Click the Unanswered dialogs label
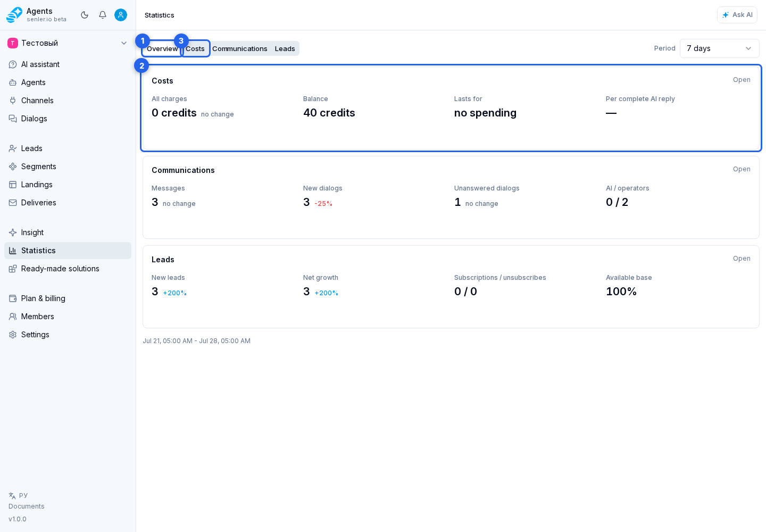This screenshot has width=766, height=532. (487, 188)
